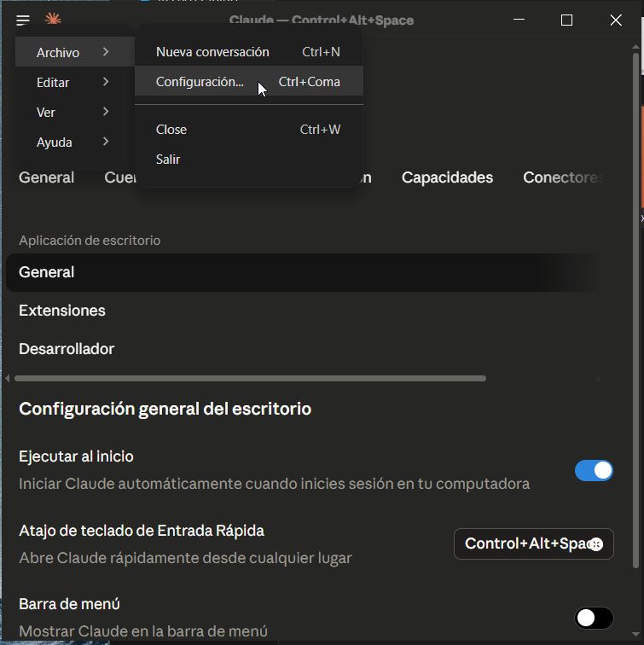Choose Close from Archivo submenu
644x645 pixels.
coord(249,130)
